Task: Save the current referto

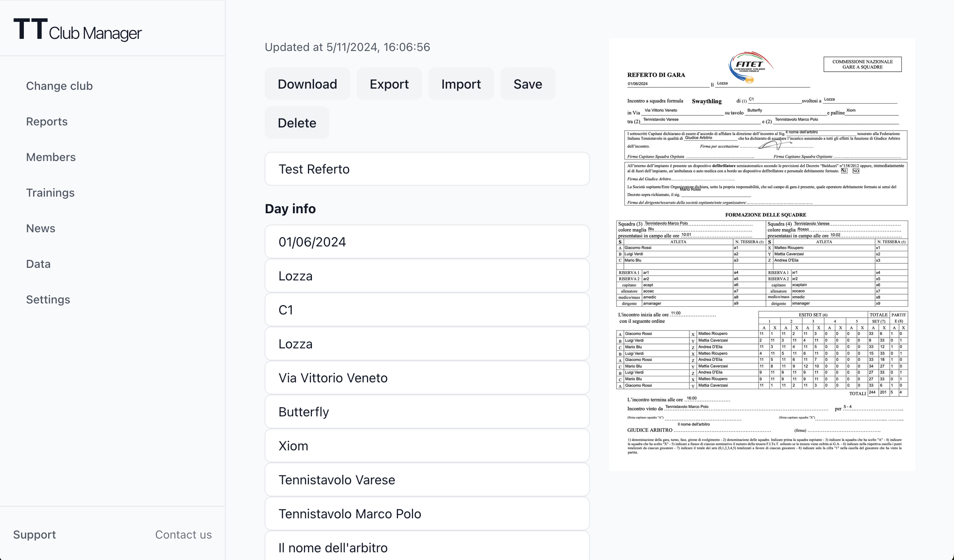Action: coord(528,84)
